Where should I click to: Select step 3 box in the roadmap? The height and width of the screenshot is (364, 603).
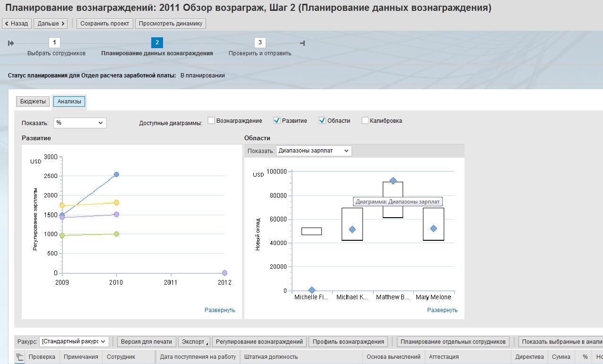click(259, 43)
